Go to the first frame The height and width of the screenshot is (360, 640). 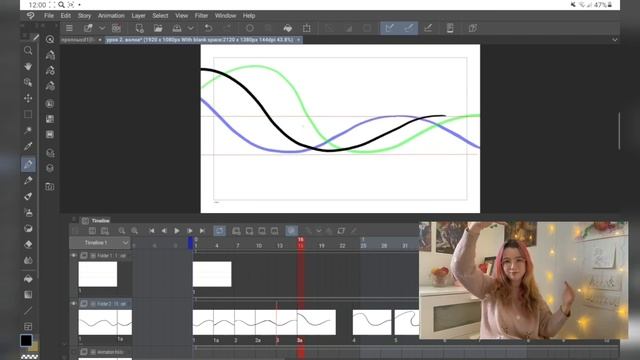pos(151,231)
